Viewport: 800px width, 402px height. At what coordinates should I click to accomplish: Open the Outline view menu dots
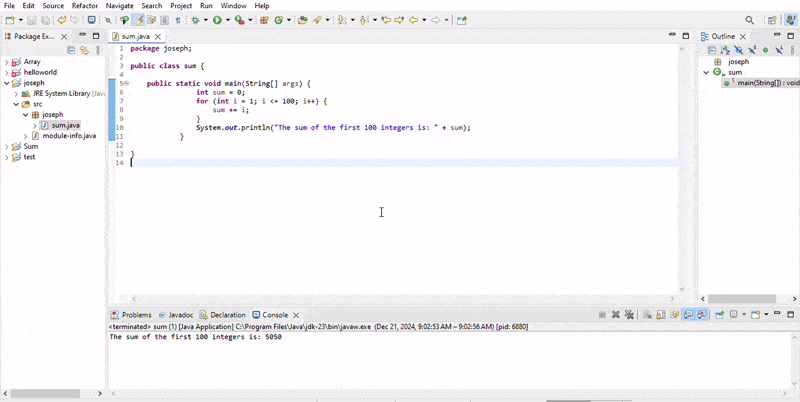click(x=792, y=50)
